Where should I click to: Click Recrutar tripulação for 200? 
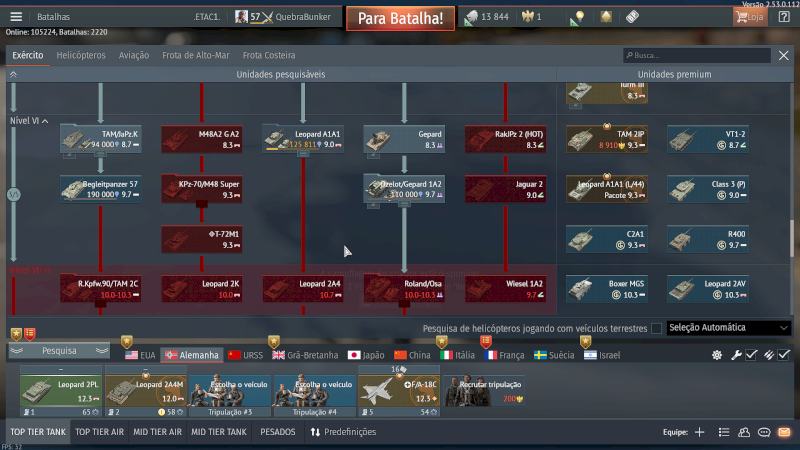pos(484,391)
